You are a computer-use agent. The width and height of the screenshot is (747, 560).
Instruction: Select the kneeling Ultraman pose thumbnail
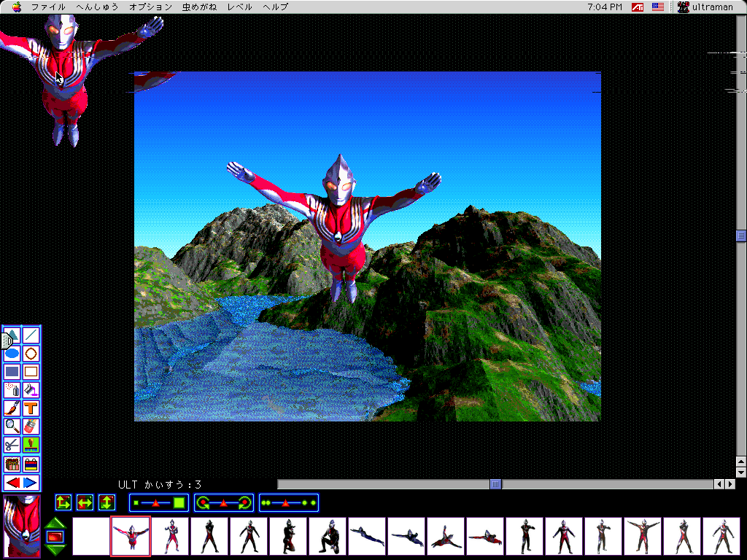(x=328, y=536)
